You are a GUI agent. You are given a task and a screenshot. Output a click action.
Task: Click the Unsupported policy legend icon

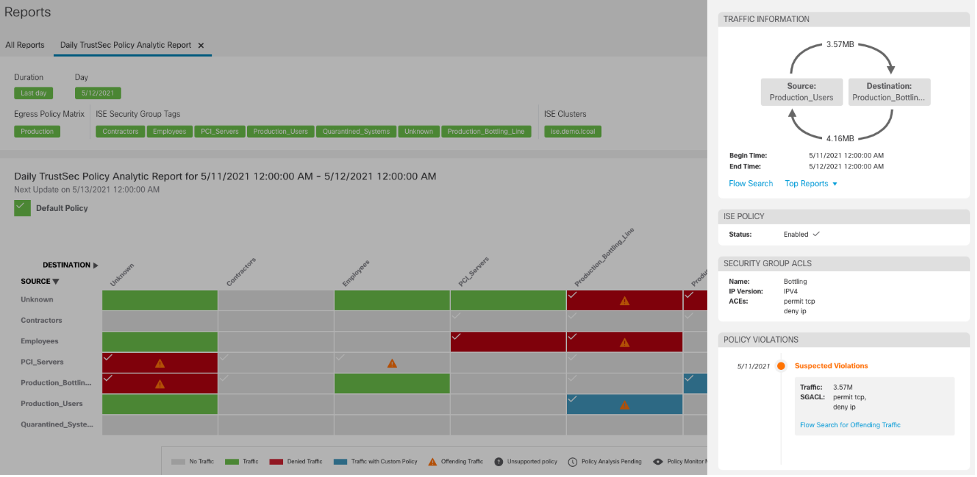pyautogui.click(x=497, y=461)
